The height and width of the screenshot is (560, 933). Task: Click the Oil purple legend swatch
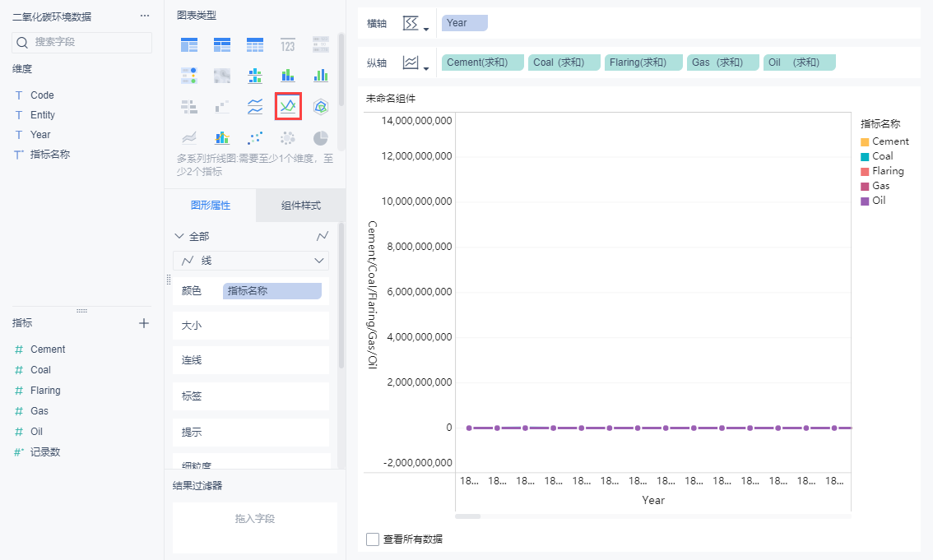click(865, 201)
